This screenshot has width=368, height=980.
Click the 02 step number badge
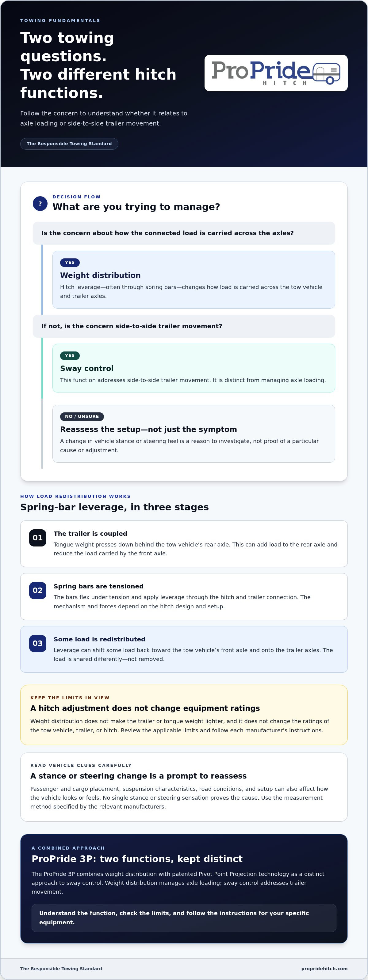(38, 590)
